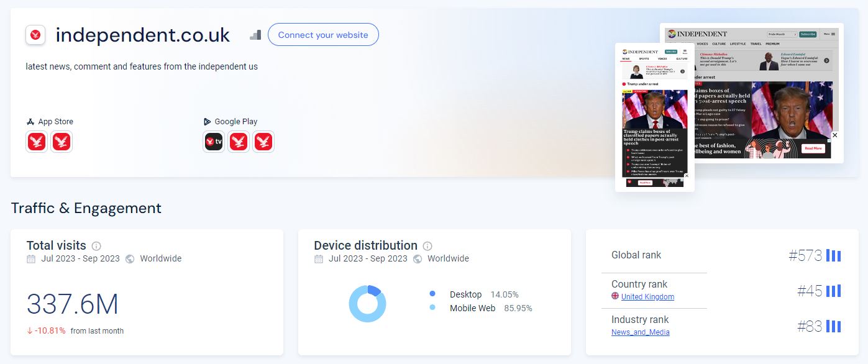
Task: Open the United Kingdom country link
Action: 647,297
